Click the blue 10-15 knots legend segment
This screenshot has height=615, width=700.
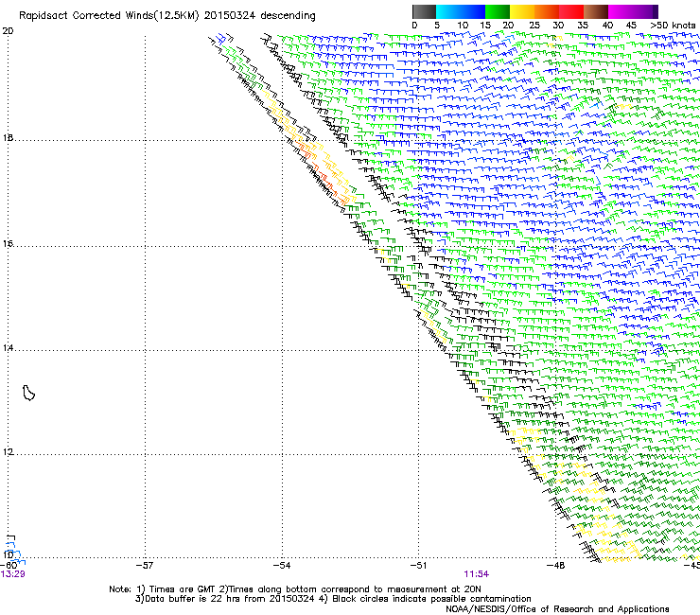pos(473,11)
